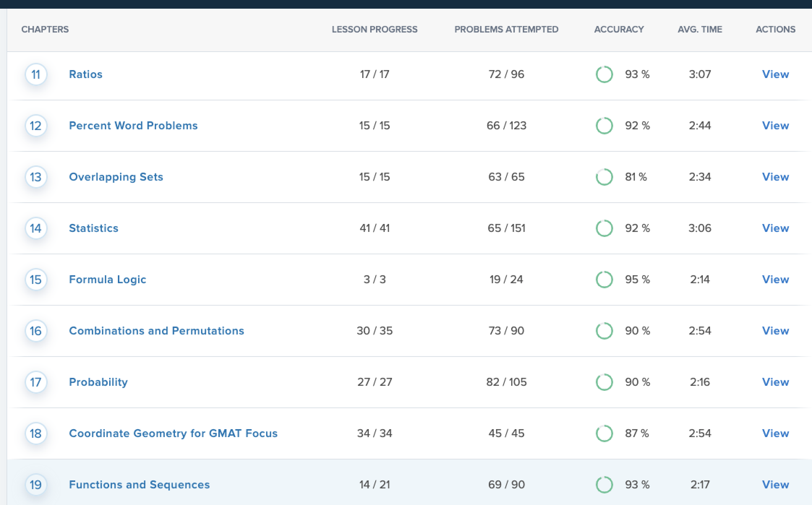Click the Avg. Time column header
Image resolution: width=812 pixels, height=505 pixels.
click(700, 29)
